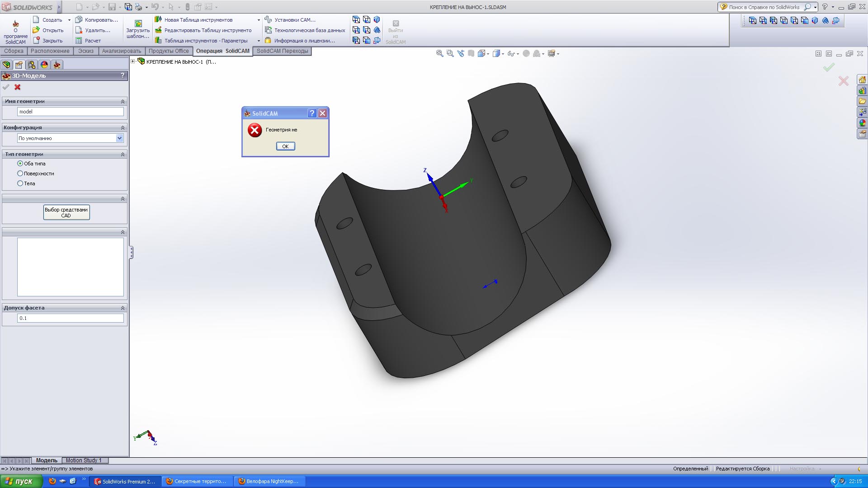Click Загрузить шаблон icon

tap(138, 23)
